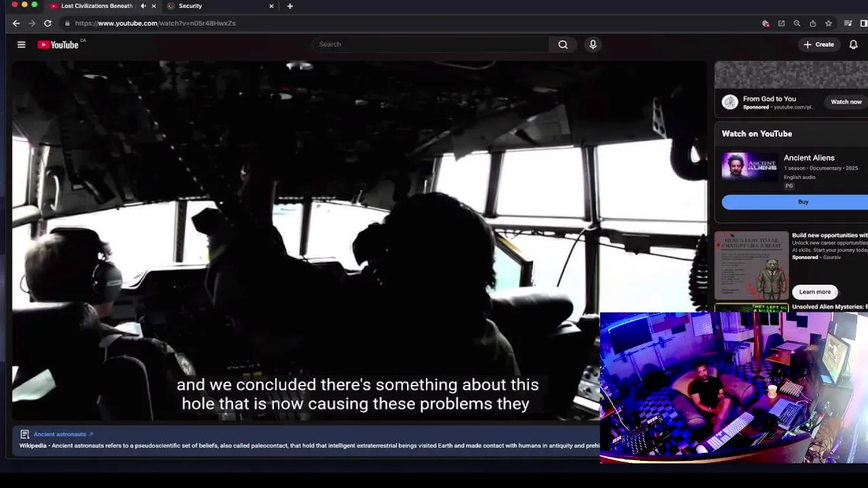Go to YouTube home via logo
Screen dimensions: 868x488
[x=58, y=45]
